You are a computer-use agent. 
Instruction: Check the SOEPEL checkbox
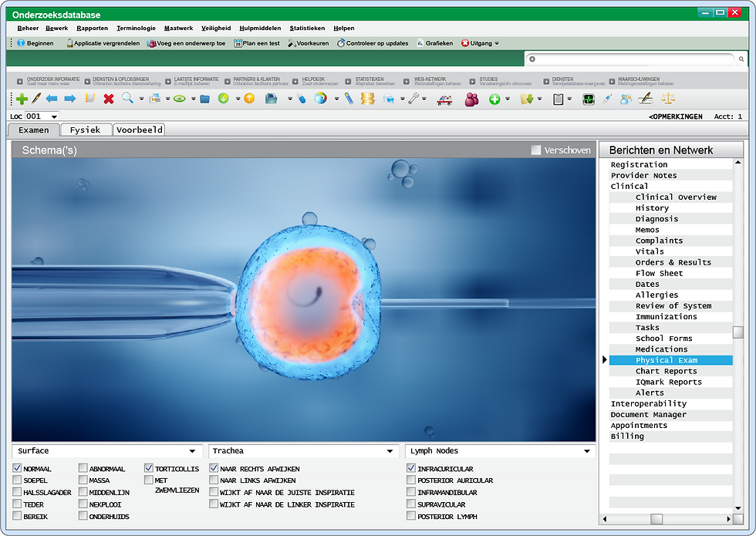(x=17, y=480)
